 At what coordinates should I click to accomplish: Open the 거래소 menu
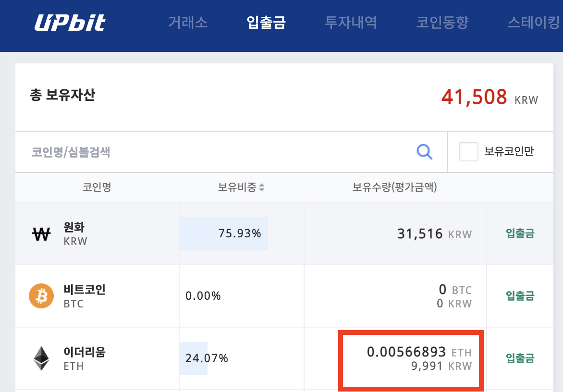(x=188, y=22)
